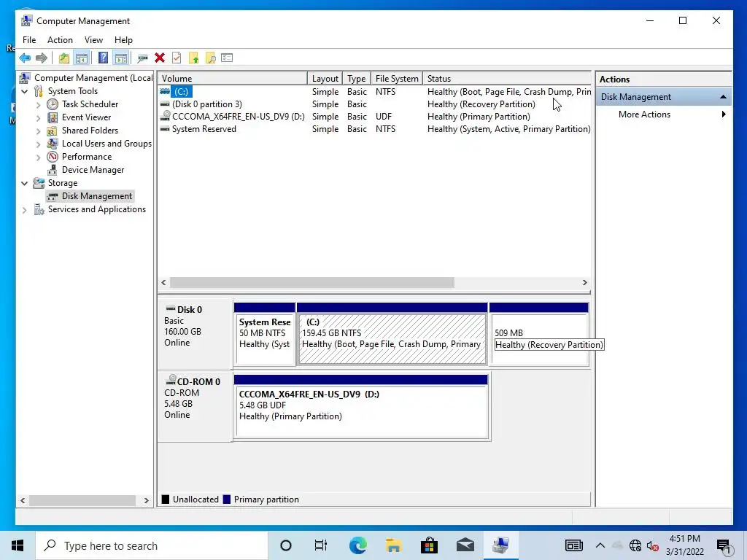
Task: Open the Action menu
Action: click(x=60, y=40)
